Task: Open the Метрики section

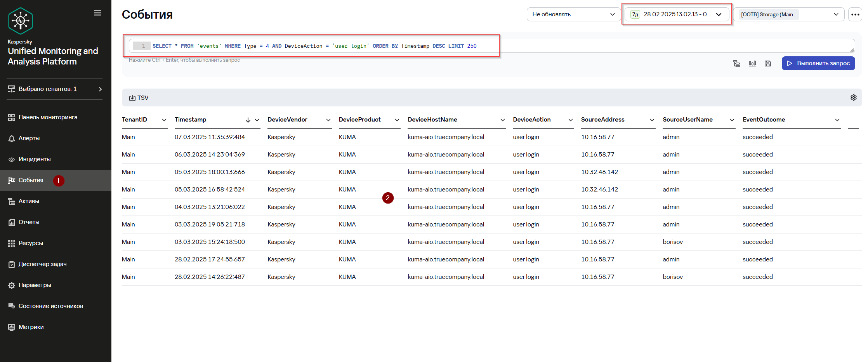Action: pos(56,327)
